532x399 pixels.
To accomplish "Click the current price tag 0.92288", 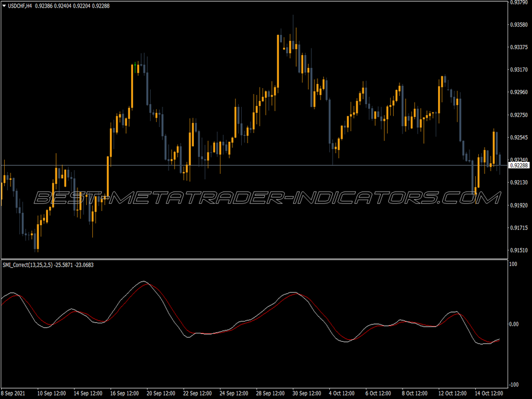I will pos(519,166).
